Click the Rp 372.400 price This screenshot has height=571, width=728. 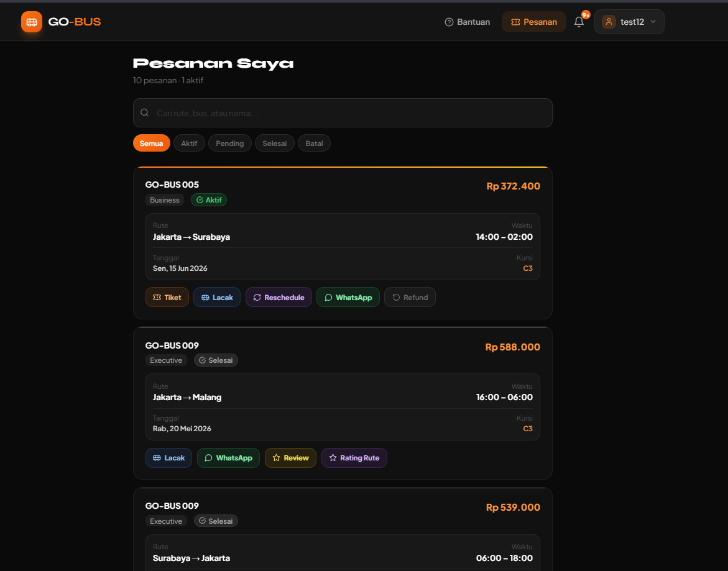(x=513, y=186)
